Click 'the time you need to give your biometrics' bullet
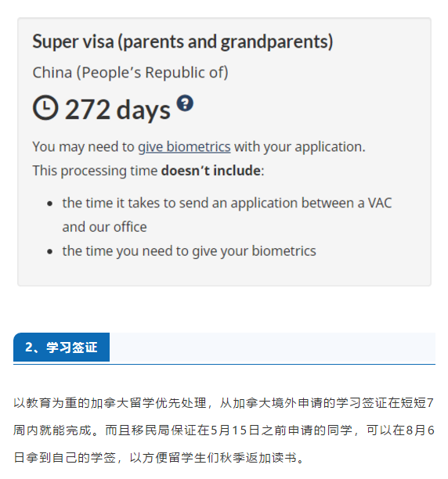The height and width of the screenshot is (479, 448). [x=189, y=251]
